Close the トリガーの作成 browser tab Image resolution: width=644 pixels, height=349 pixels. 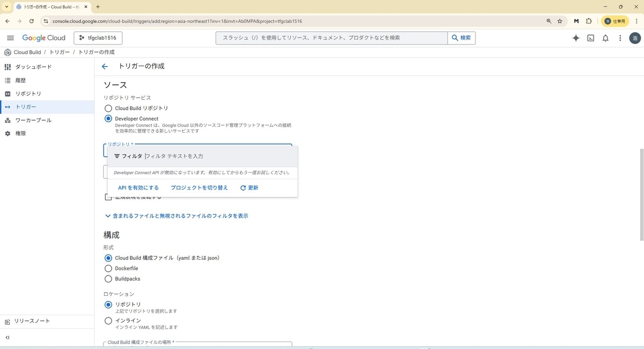click(x=86, y=6)
